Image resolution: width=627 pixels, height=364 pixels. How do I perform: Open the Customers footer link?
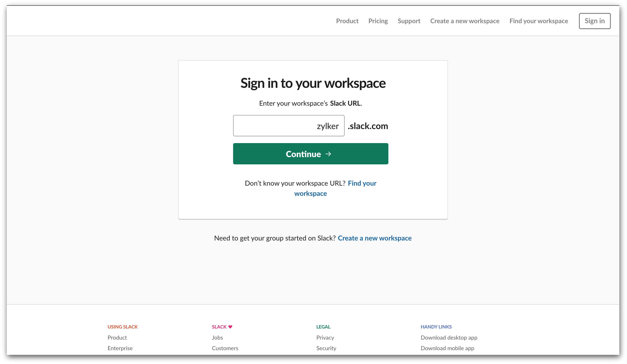(225, 348)
